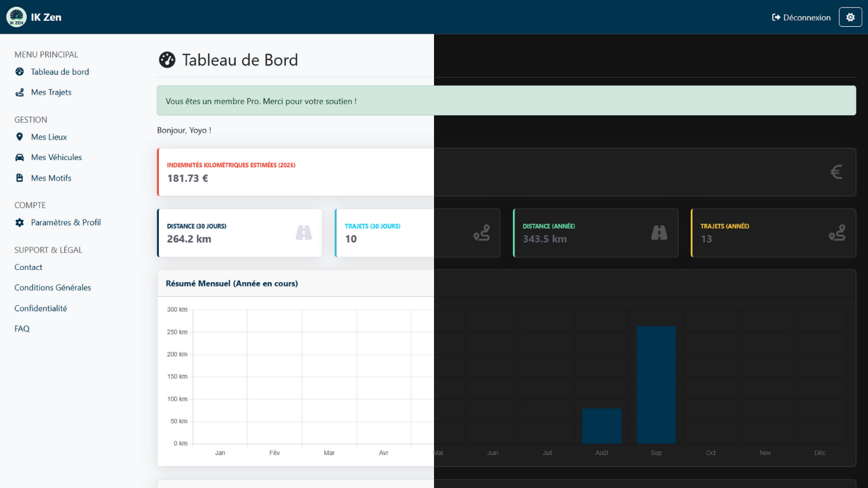
Task: Open Mes Lieux section
Action: point(49,137)
